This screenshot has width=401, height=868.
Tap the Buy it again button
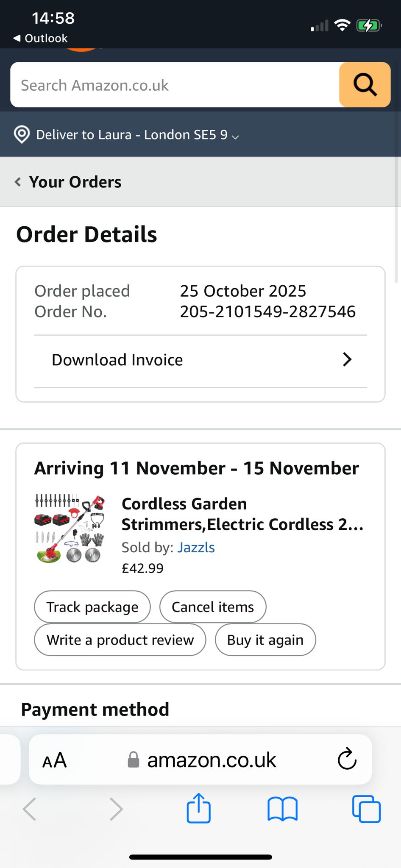click(x=265, y=640)
